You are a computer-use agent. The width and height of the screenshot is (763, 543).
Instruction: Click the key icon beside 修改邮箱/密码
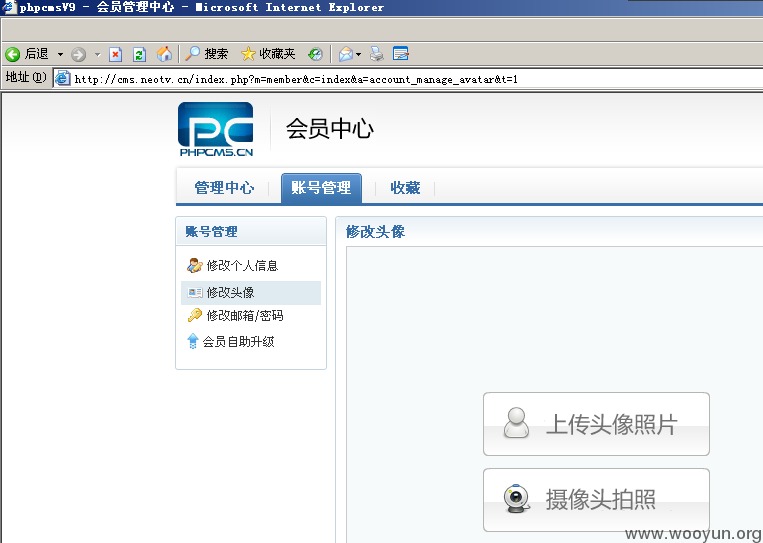[195, 315]
